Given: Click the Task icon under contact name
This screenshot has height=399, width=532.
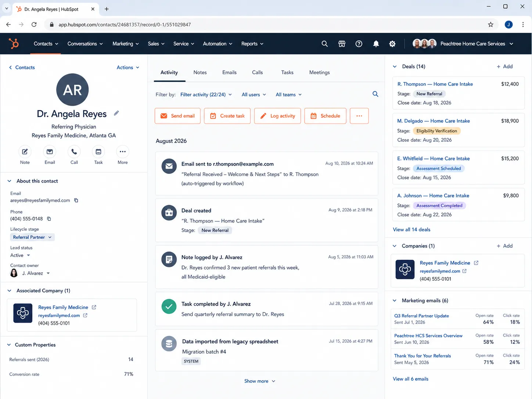Looking at the screenshot, I should tap(98, 152).
